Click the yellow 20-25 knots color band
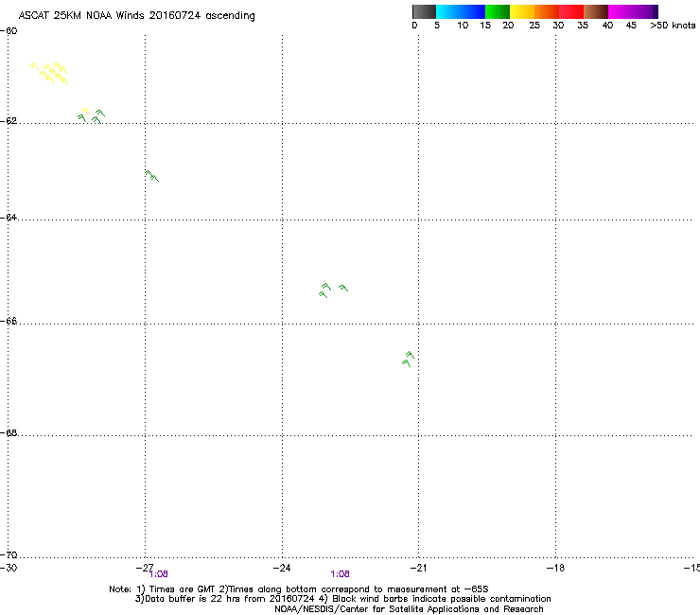Image resolution: width=700 pixels, height=615 pixels. point(522,11)
